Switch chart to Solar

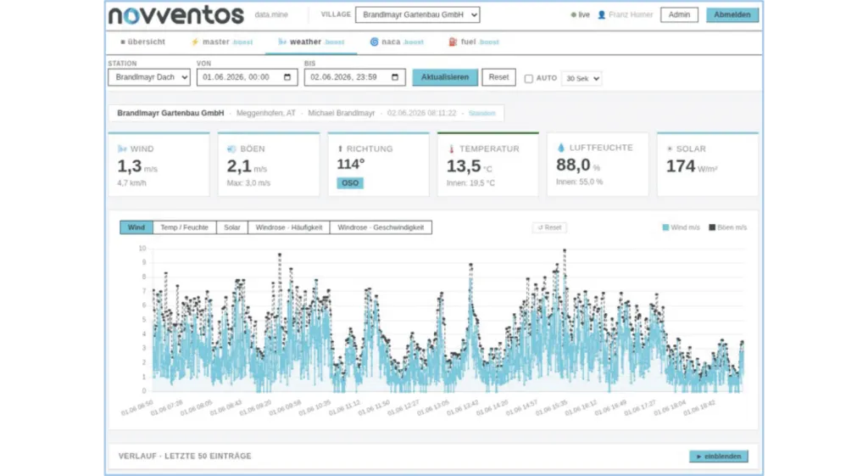click(232, 227)
